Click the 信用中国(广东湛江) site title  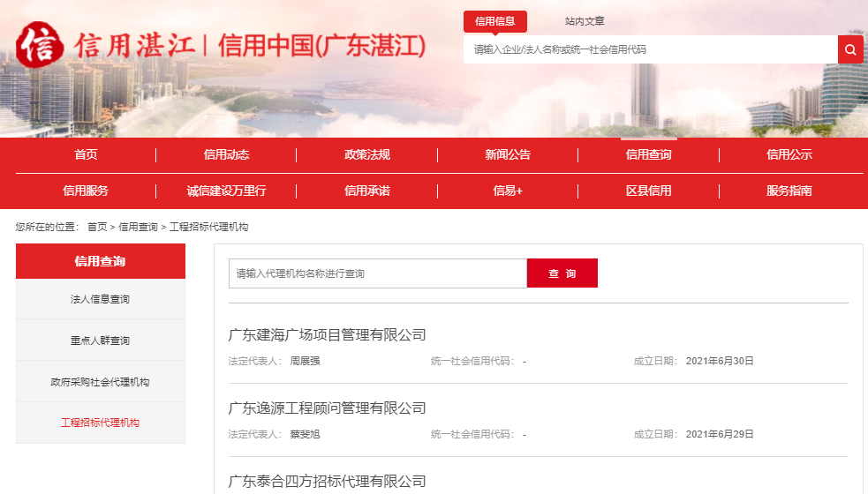(321, 45)
